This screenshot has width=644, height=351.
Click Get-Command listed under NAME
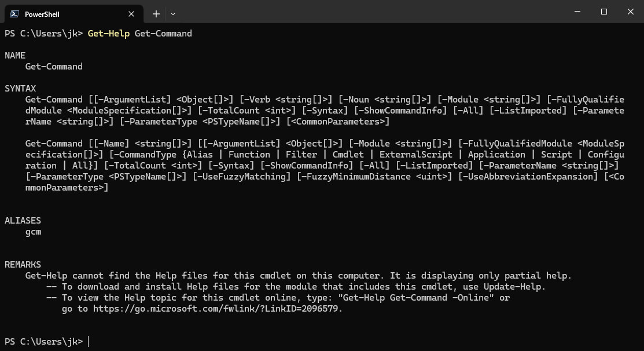tap(54, 67)
